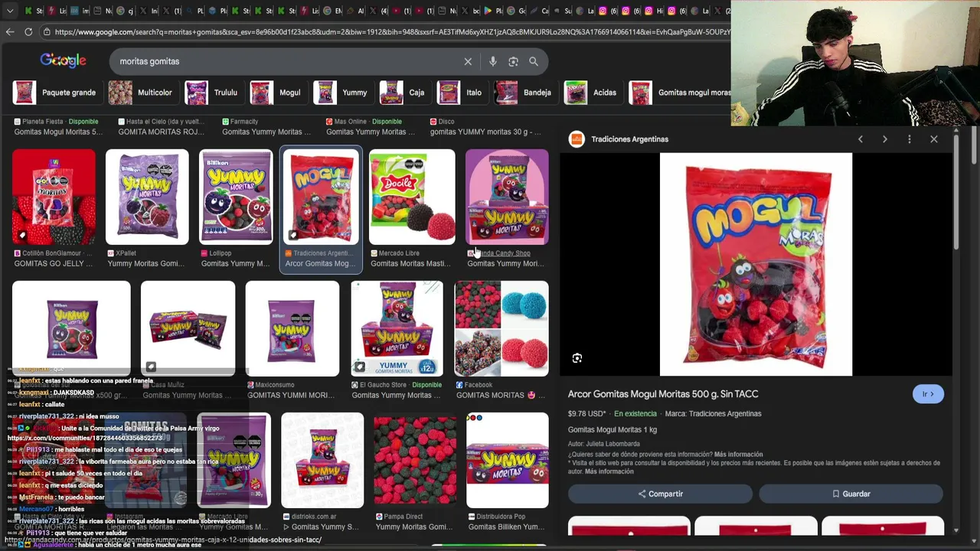Go to Google homepage via logo
Image resolution: width=980 pixels, height=551 pixels.
63,60
